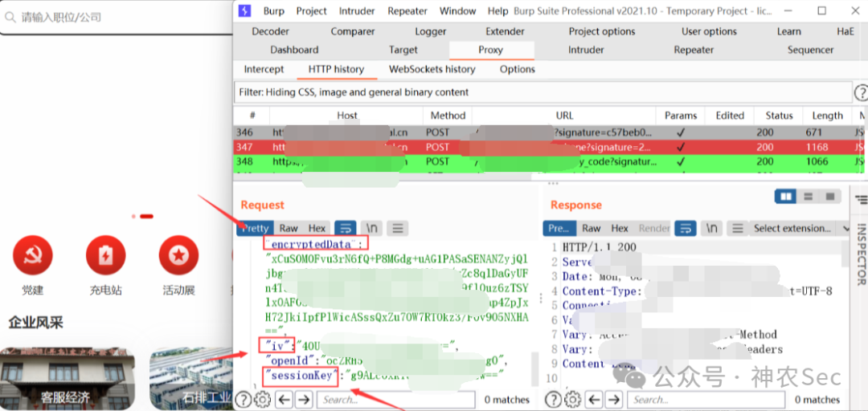Switch to the HaE tab
The height and width of the screenshot is (411, 868).
845,31
